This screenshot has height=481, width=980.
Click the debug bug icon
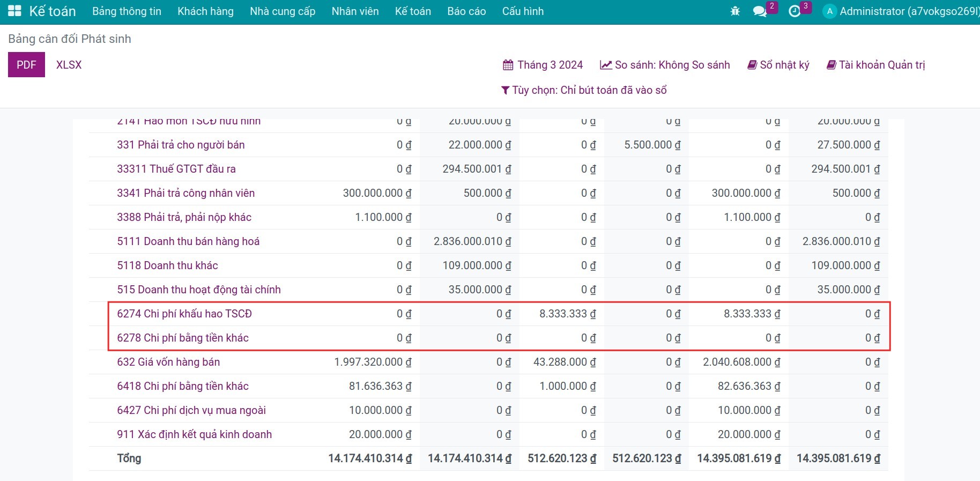[735, 11]
